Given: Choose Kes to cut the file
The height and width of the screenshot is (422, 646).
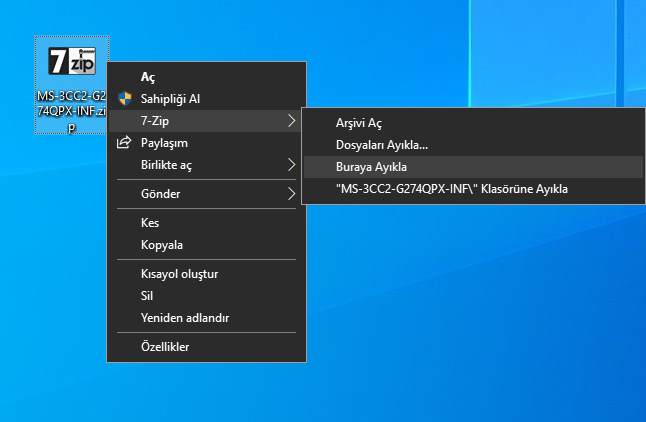Looking at the screenshot, I should (206, 223).
